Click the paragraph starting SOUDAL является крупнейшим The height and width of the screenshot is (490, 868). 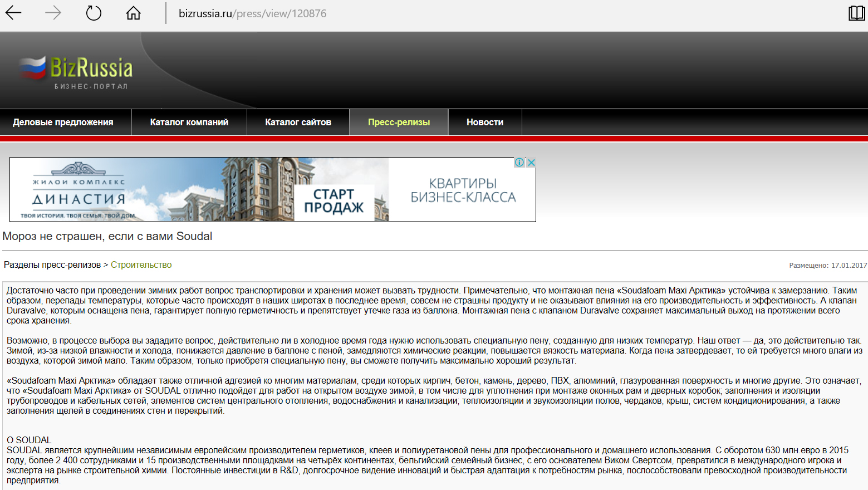coord(428,465)
